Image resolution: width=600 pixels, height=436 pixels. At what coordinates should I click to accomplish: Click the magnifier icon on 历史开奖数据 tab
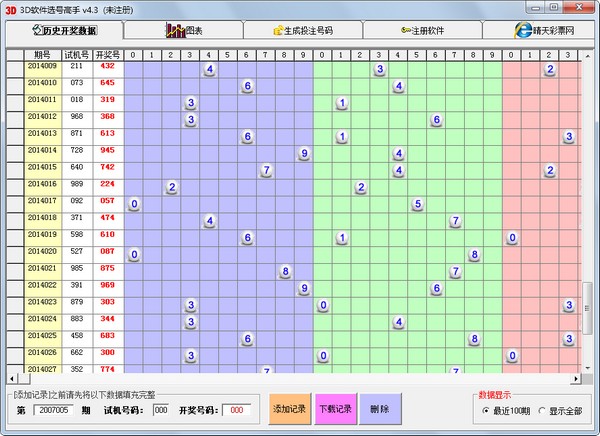pos(36,31)
